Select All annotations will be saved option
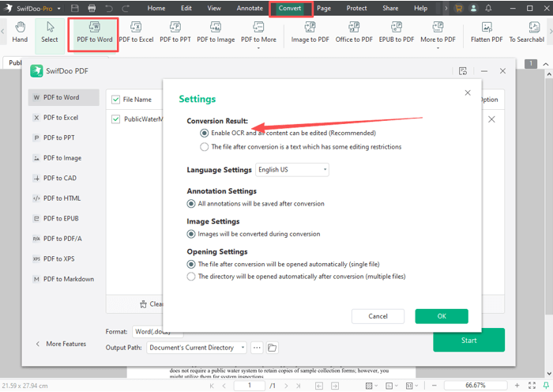 (191, 204)
